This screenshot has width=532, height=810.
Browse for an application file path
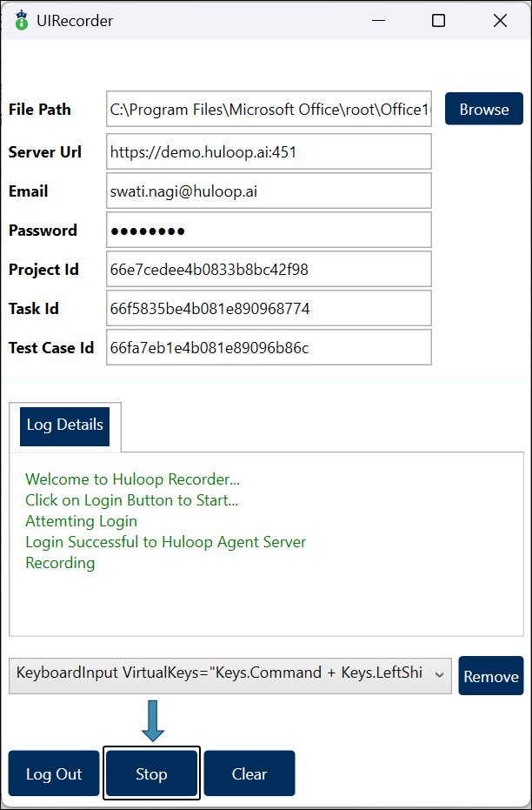[484, 109]
